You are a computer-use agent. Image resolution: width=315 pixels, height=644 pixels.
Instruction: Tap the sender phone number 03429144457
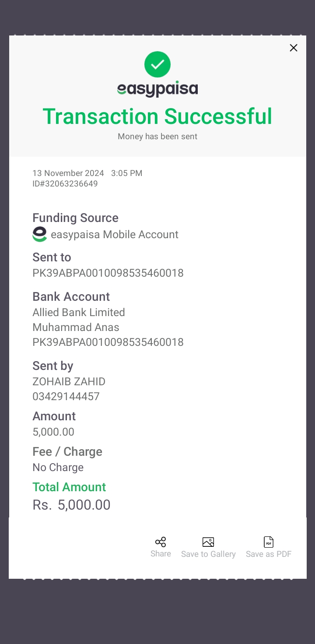(66, 397)
